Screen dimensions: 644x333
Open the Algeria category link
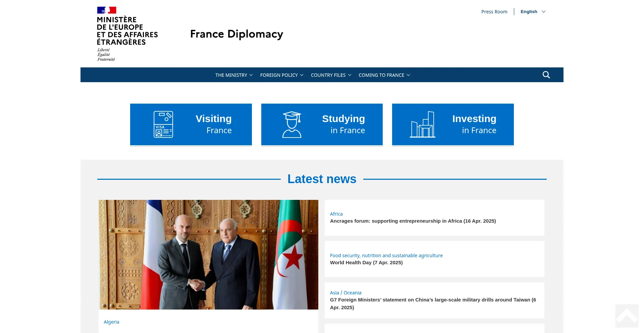(x=111, y=322)
